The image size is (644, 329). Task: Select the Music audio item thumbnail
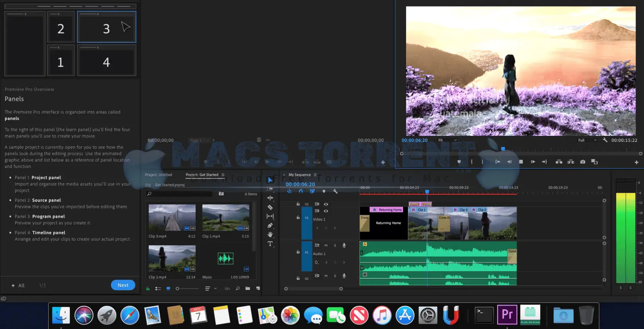pos(225,259)
